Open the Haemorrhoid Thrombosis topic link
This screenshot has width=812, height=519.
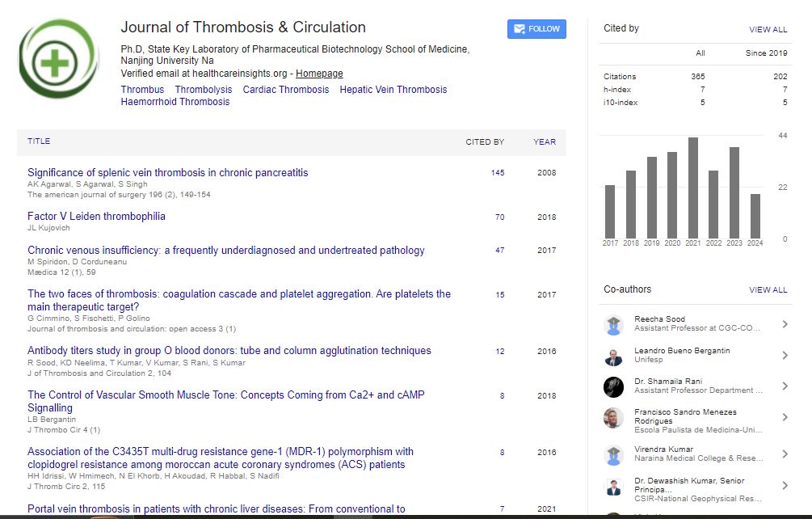pos(175,102)
